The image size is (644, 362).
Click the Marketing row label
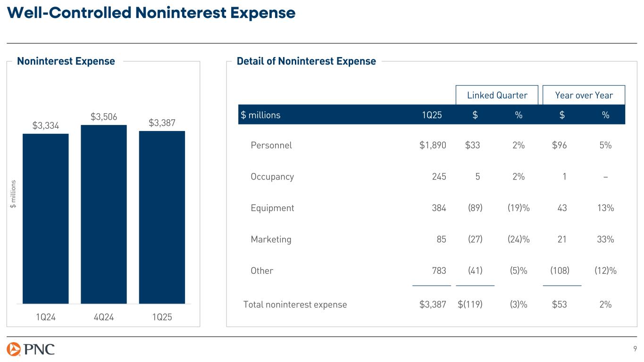click(x=271, y=239)
